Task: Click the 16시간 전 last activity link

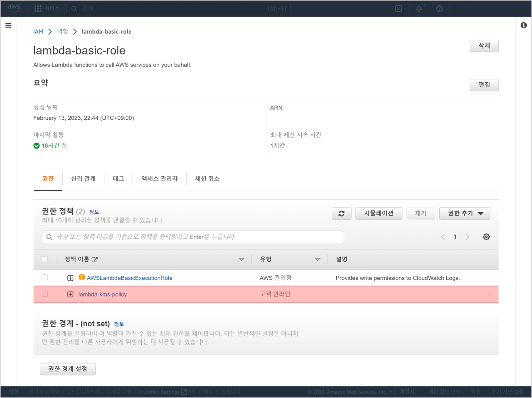Action: tap(54, 146)
